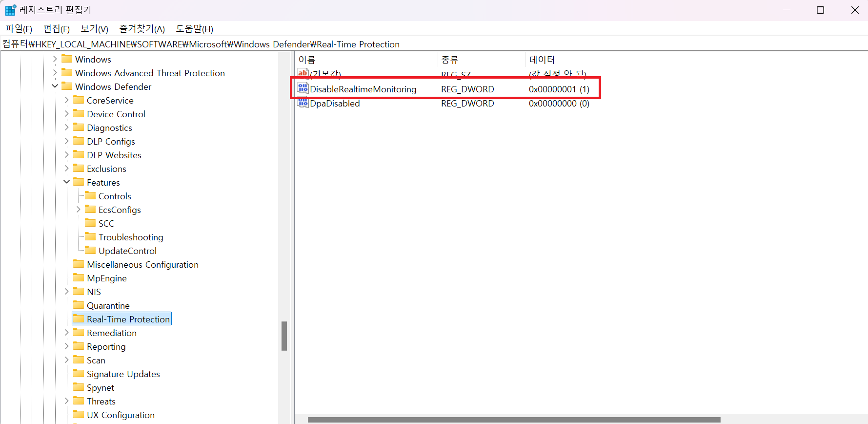Viewport: 868px width, 424px height.
Task: Sort by the 이름 column header
Action: tap(366, 60)
